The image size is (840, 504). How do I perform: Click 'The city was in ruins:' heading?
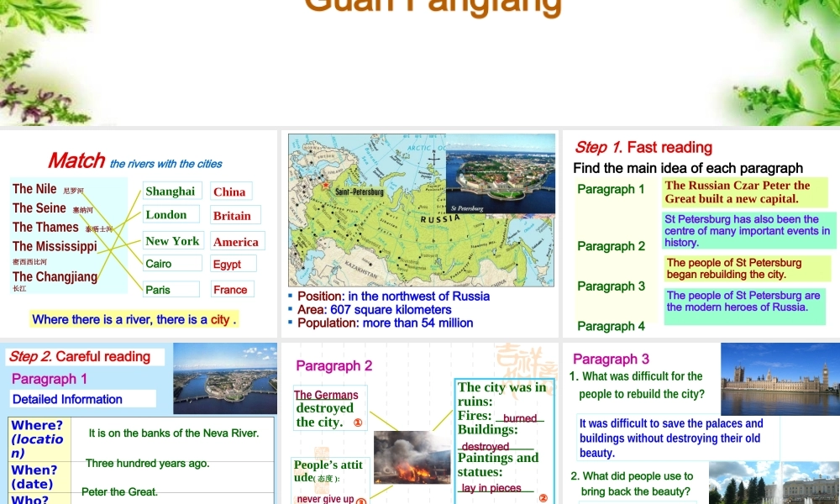pyautogui.click(x=502, y=394)
